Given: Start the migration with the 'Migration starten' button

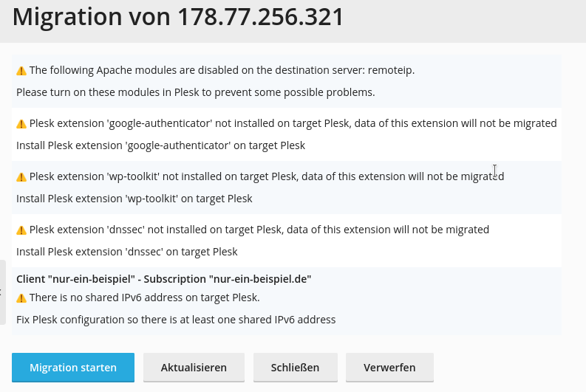Looking at the screenshot, I should point(73,368).
